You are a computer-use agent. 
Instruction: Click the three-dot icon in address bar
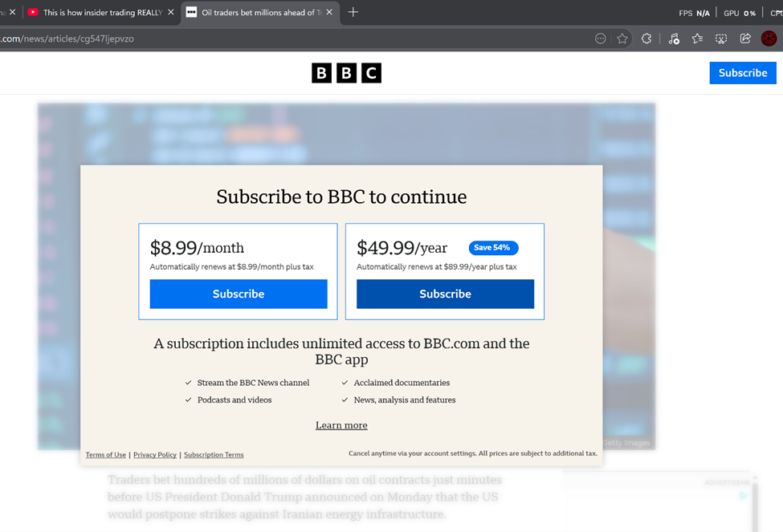[600, 39]
